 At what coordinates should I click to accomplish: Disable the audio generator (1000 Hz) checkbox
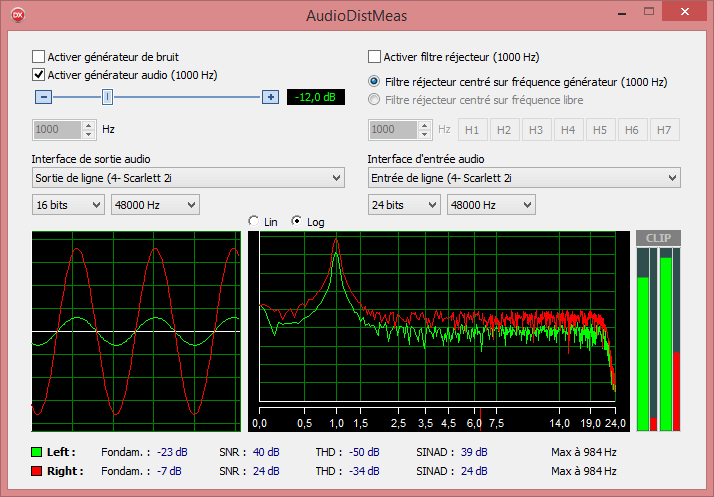click(39, 75)
